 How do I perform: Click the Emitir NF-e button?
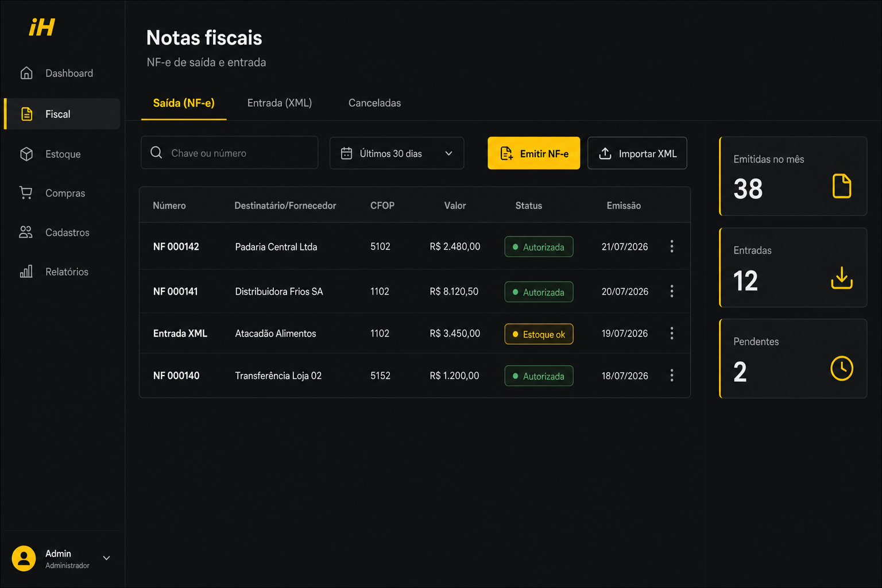click(534, 153)
